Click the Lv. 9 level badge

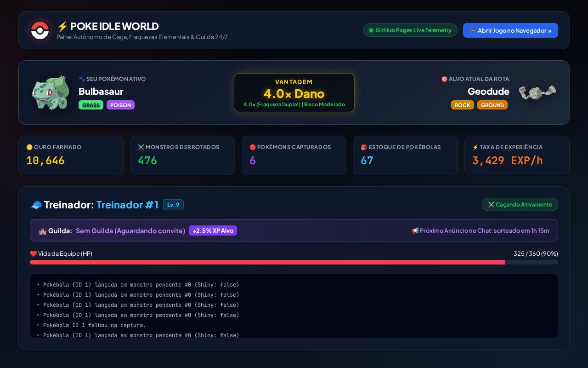[x=173, y=205]
